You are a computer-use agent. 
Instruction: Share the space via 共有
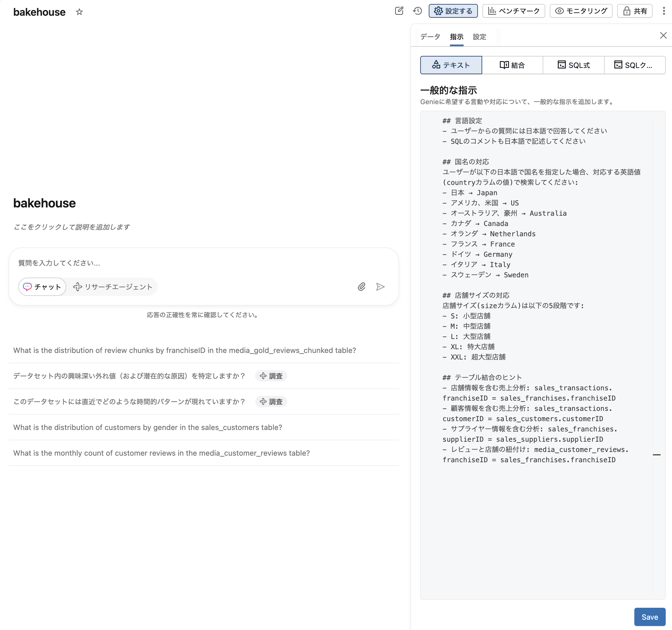(635, 11)
